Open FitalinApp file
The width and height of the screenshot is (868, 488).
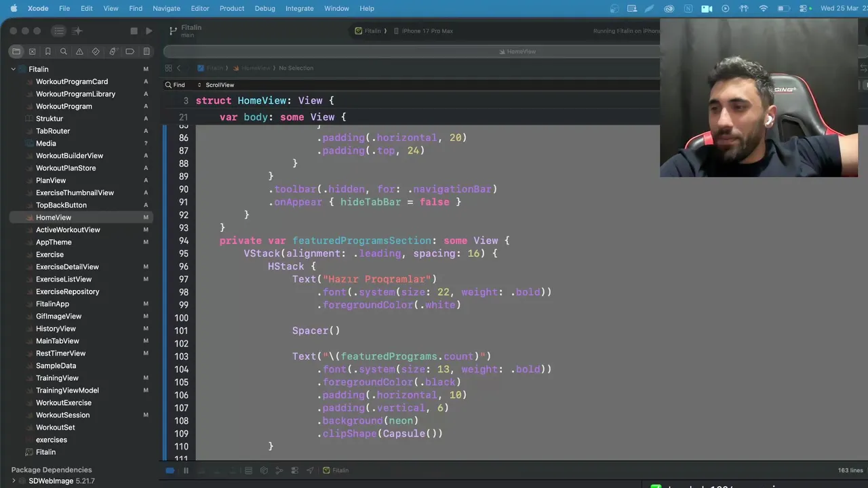click(x=52, y=304)
